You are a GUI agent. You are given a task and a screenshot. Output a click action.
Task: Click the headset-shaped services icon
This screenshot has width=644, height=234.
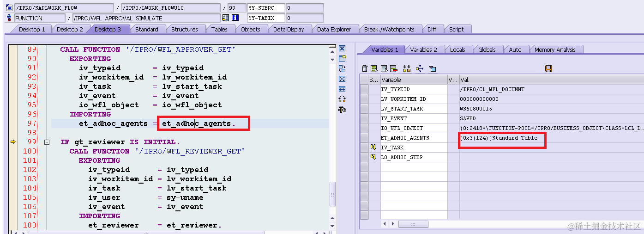pyautogui.click(x=342, y=99)
